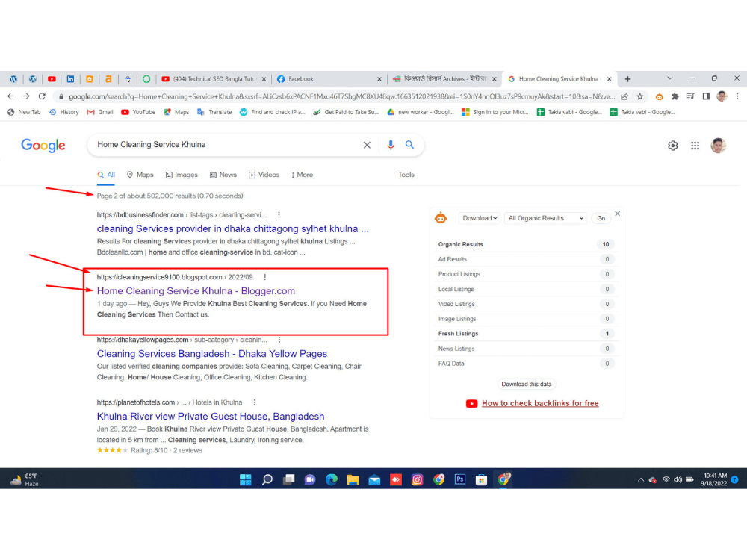Select the Videos search filter
Screen dimensions: 747x560
(x=264, y=175)
